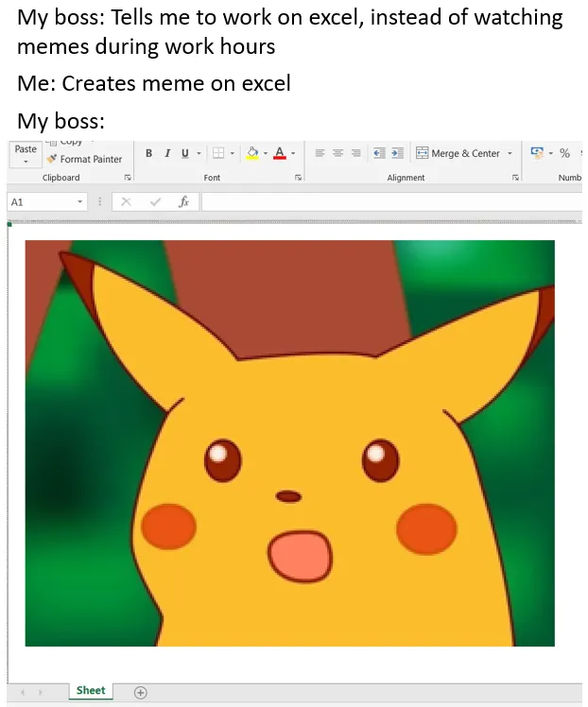Image resolution: width=588 pixels, height=707 pixels.
Task: Expand the Merge & Center dropdown arrow
Action: [510, 154]
